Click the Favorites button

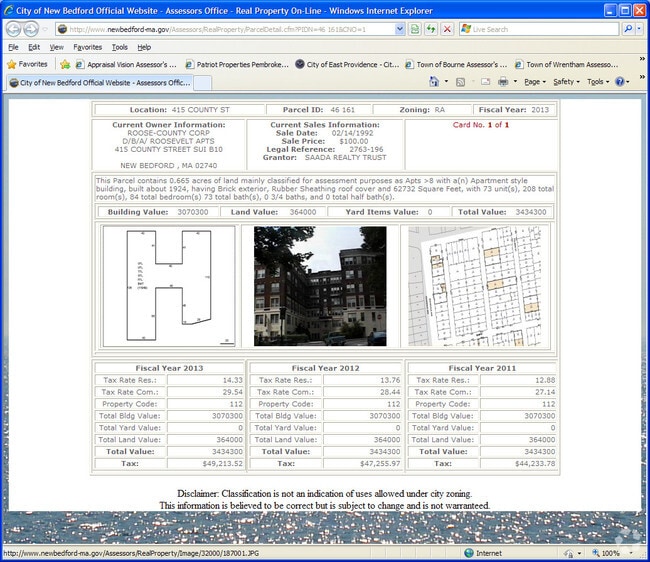click(26, 64)
